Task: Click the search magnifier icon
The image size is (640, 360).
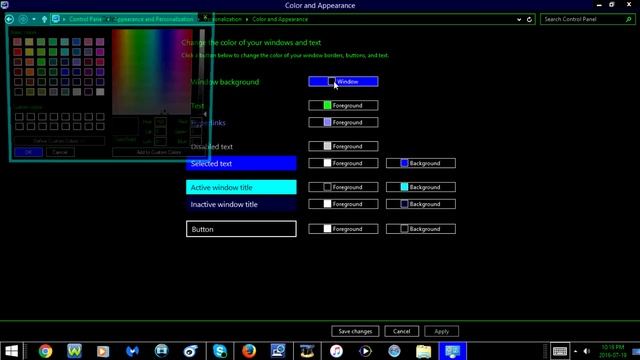Action: (629, 19)
